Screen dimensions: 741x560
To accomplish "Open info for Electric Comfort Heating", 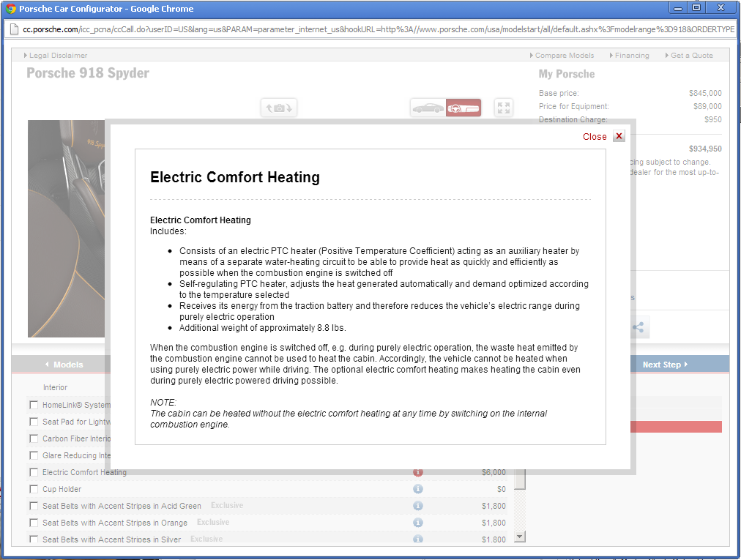I will pyautogui.click(x=418, y=472).
